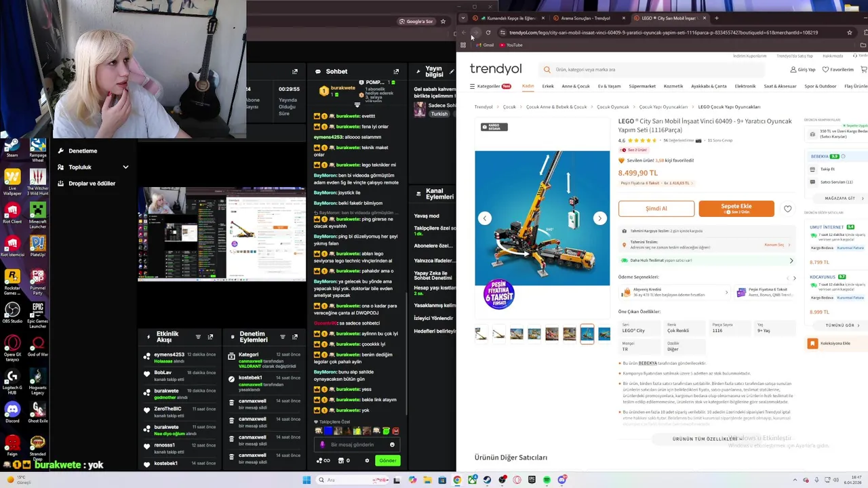
Task: Click the channel points icon below chat
Action: coord(322,460)
